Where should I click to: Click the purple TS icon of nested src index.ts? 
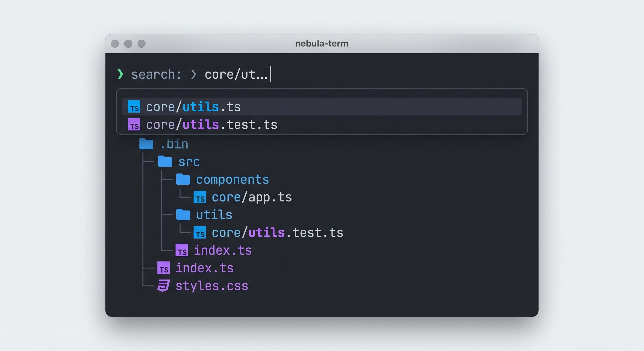tap(182, 250)
